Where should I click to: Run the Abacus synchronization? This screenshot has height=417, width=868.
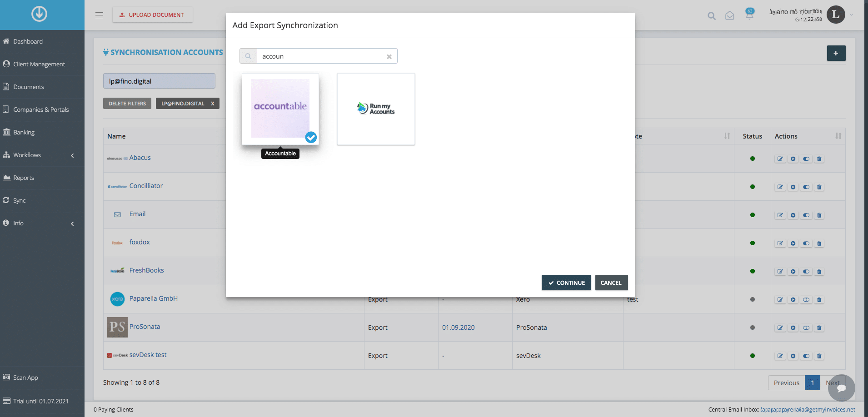click(x=793, y=159)
